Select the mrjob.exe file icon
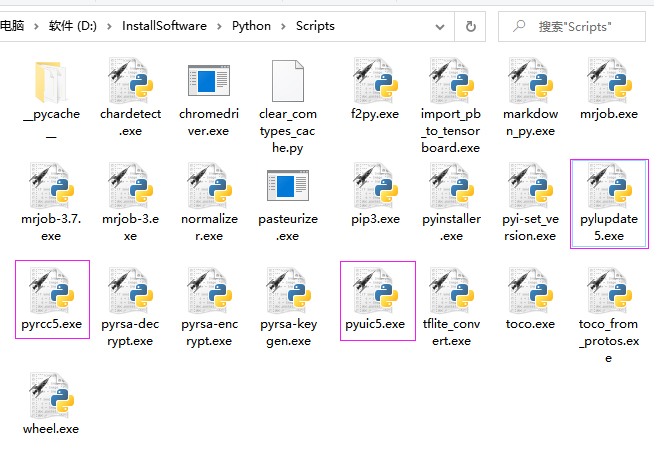Image resolution: width=658 pixels, height=456 pixels. pos(609,81)
